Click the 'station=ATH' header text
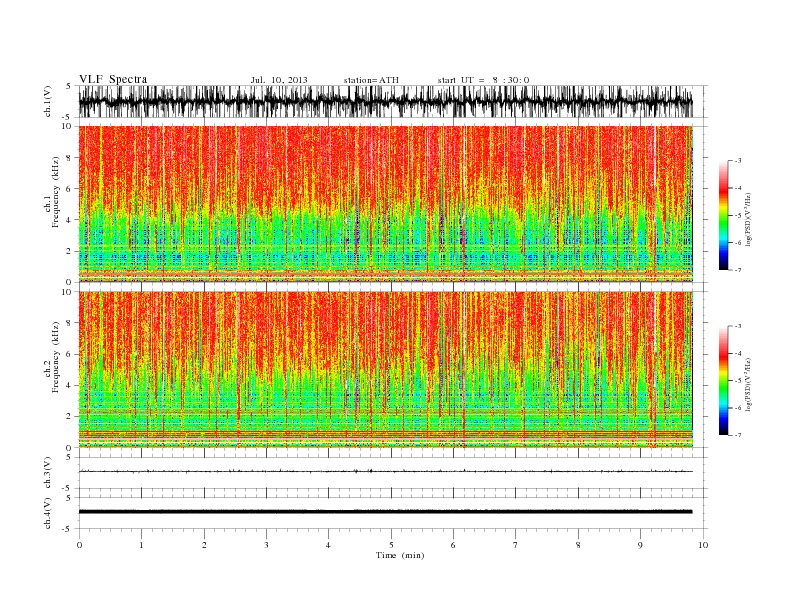 tap(371, 80)
